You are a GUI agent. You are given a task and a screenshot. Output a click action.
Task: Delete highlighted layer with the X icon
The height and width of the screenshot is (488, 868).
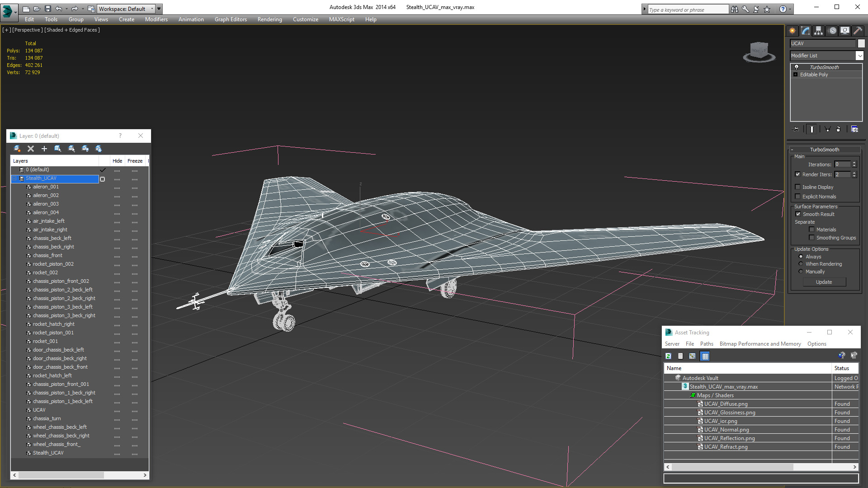(31, 149)
